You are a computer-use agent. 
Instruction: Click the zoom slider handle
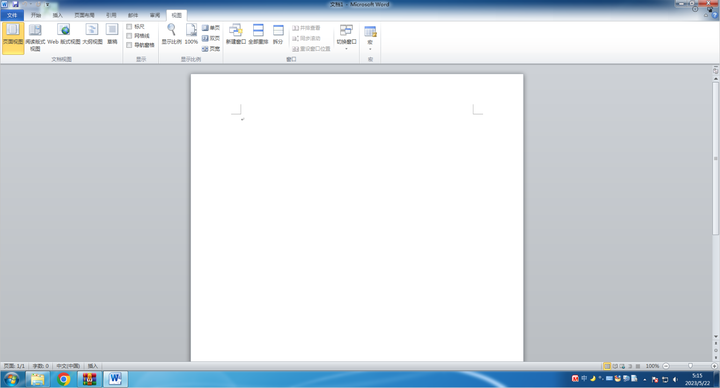click(690, 366)
